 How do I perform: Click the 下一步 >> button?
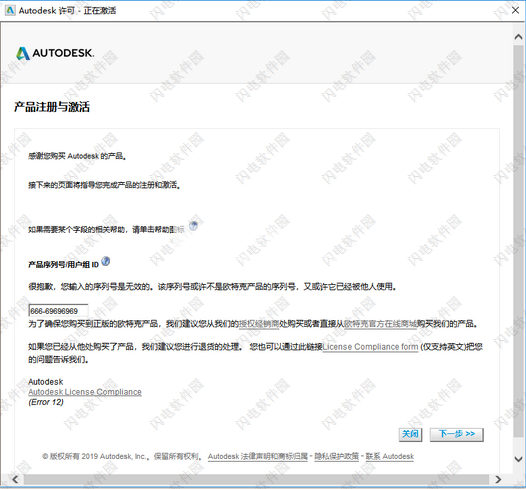pyautogui.click(x=457, y=434)
